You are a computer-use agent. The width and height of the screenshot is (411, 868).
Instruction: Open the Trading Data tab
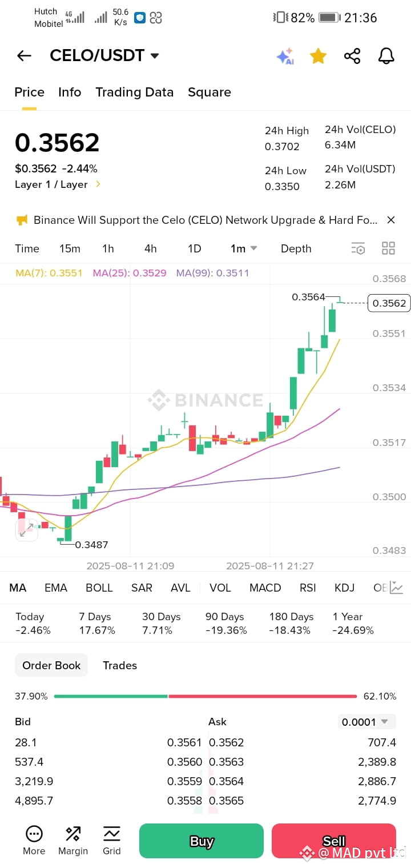coord(134,92)
